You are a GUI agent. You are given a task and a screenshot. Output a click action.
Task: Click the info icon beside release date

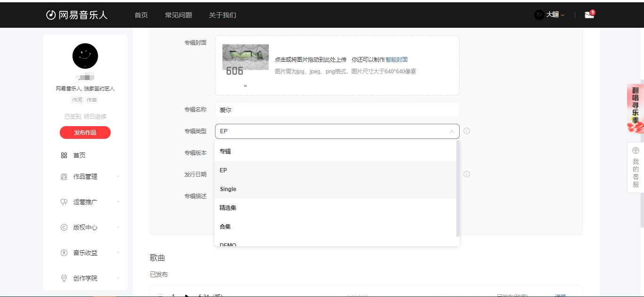point(467,174)
